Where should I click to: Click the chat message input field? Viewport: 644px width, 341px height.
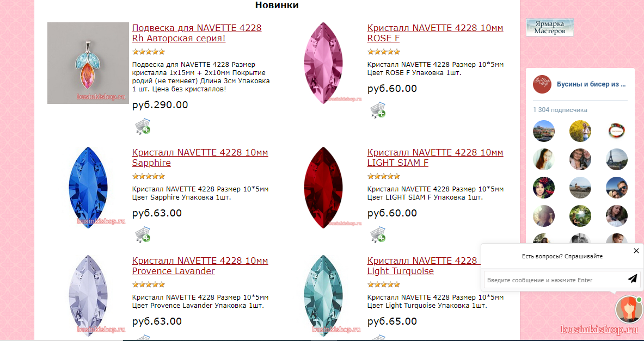click(x=555, y=280)
